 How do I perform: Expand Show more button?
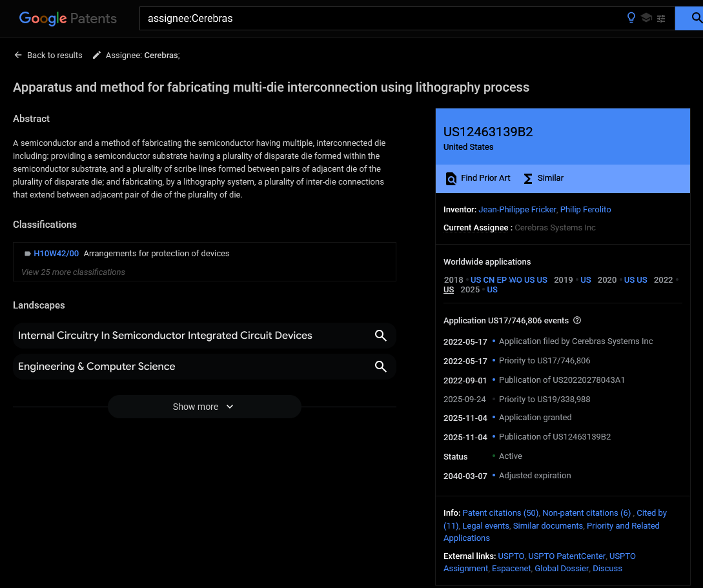(204, 407)
